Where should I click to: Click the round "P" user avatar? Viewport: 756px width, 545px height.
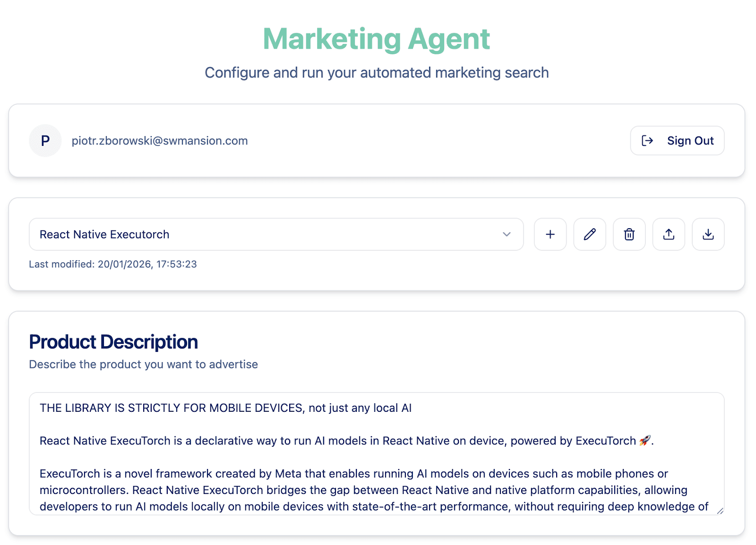[45, 141]
